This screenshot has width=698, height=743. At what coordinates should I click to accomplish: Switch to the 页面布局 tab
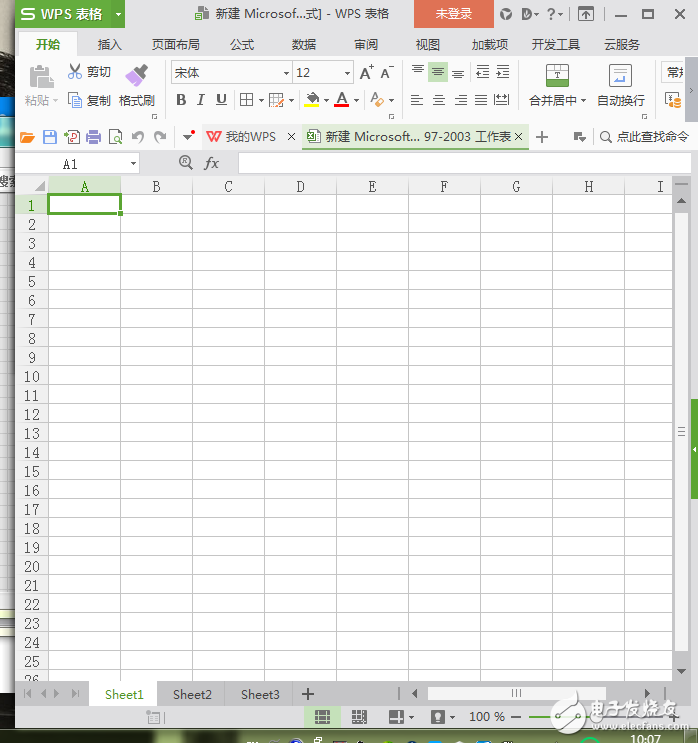click(x=175, y=45)
